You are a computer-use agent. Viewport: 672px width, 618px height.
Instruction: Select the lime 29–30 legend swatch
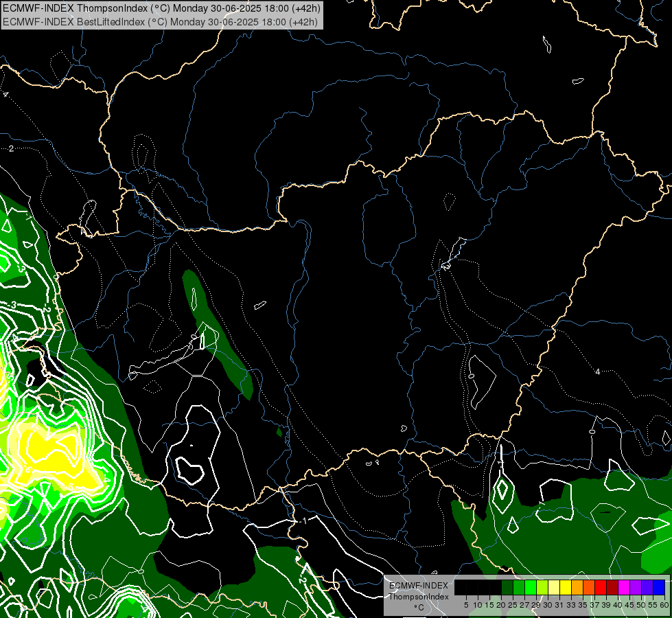542,587
